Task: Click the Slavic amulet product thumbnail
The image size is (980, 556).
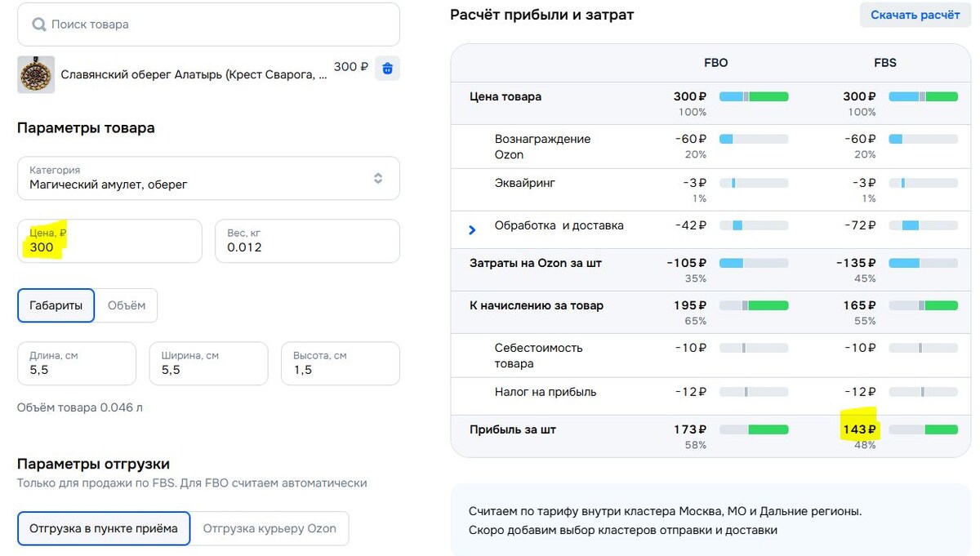Action: [36, 74]
